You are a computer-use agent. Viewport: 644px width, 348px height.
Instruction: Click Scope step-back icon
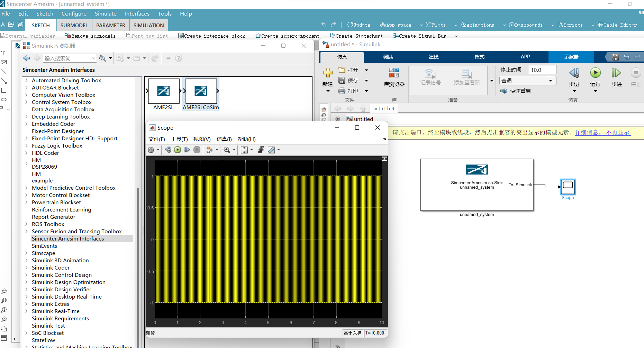tap(168, 150)
